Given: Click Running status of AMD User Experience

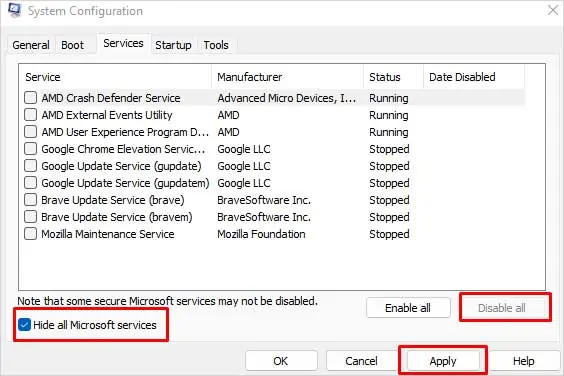Looking at the screenshot, I should (389, 132).
